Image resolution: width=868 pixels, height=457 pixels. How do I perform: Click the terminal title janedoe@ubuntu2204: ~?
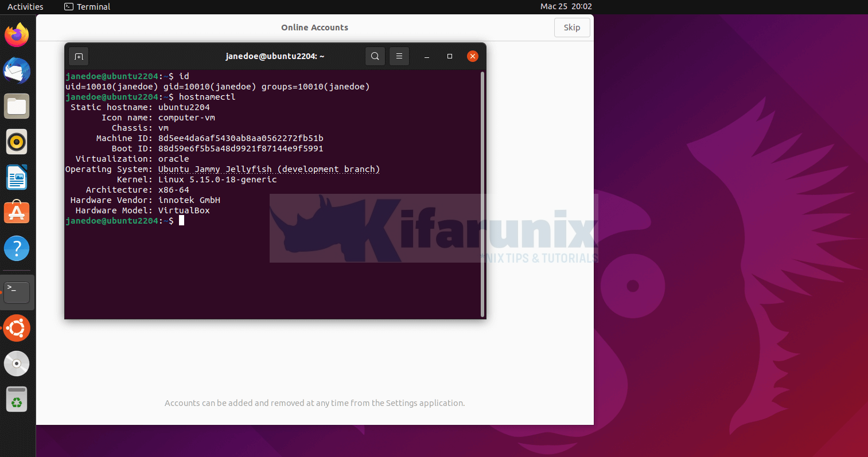click(x=275, y=56)
